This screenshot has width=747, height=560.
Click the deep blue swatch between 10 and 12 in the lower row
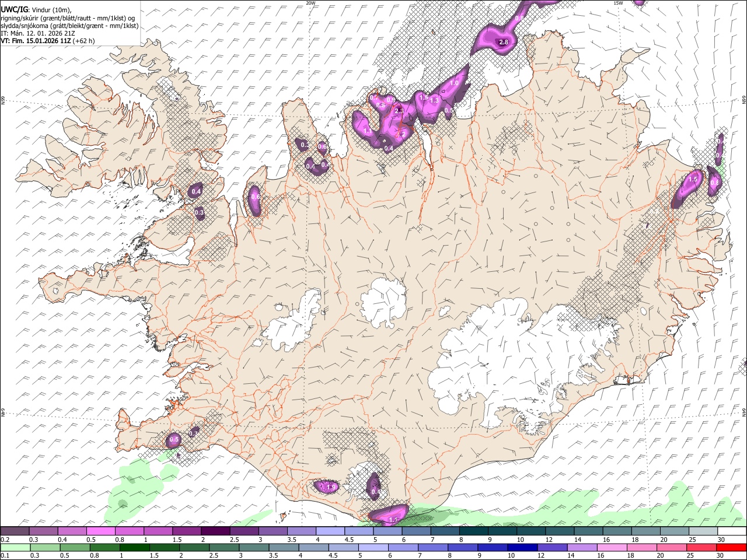point(522,548)
